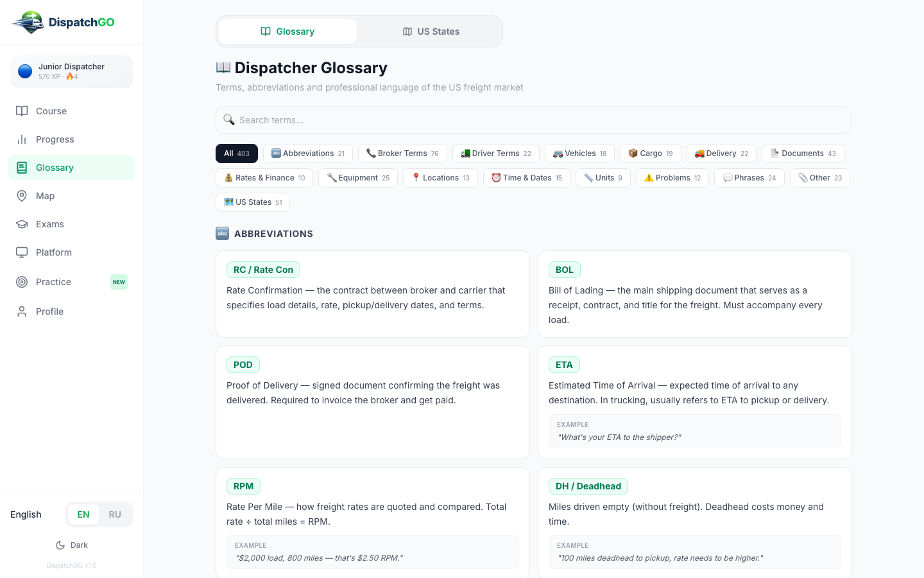Toggle Dark mode
The height and width of the screenshot is (578, 924).
click(x=71, y=545)
